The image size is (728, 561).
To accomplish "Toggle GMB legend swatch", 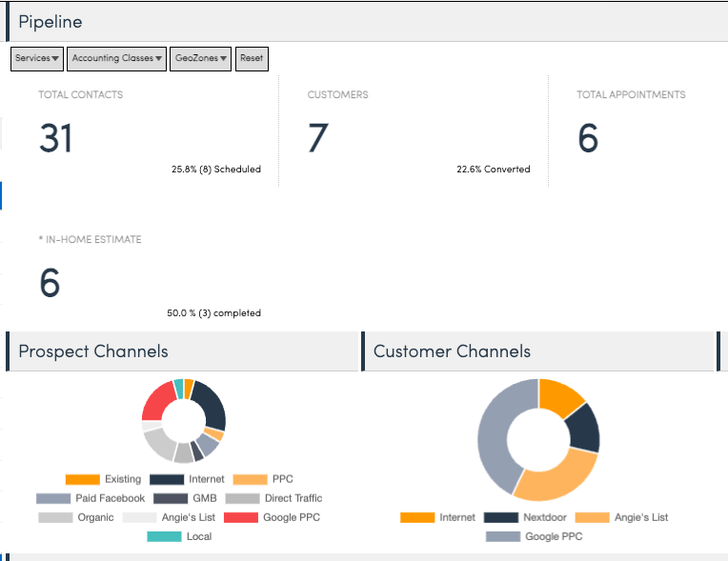I will 171,498.
